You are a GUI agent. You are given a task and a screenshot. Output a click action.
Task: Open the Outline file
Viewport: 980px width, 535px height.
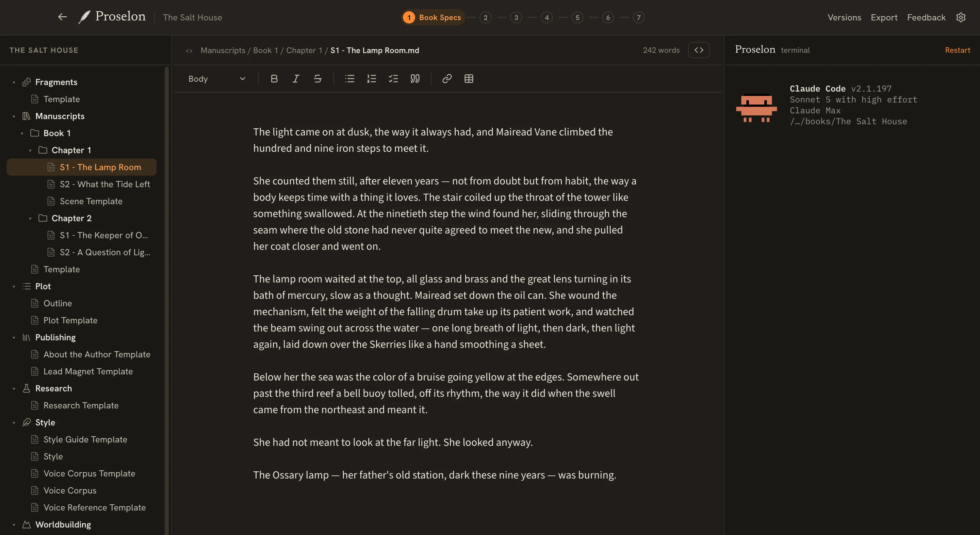point(82,303)
